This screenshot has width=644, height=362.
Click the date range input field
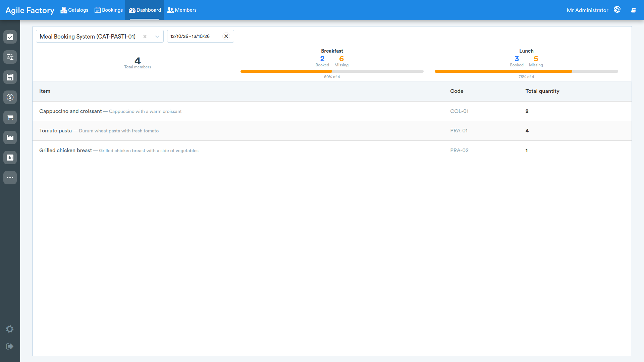[200, 36]
